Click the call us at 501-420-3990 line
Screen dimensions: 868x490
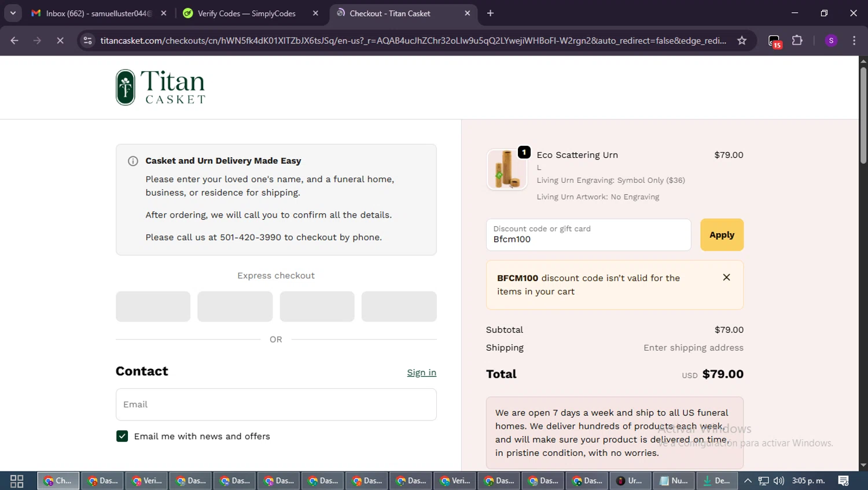[x=264, y=237]
